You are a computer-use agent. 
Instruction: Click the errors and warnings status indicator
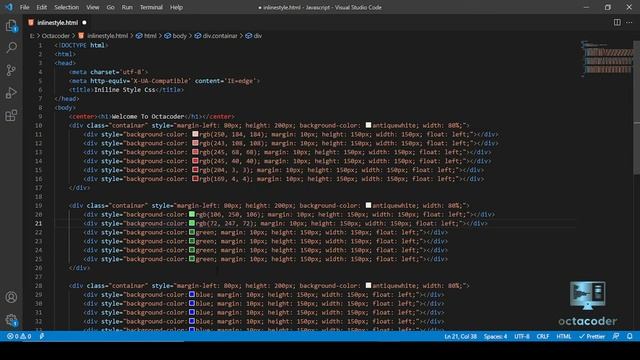tap(19, 336)
